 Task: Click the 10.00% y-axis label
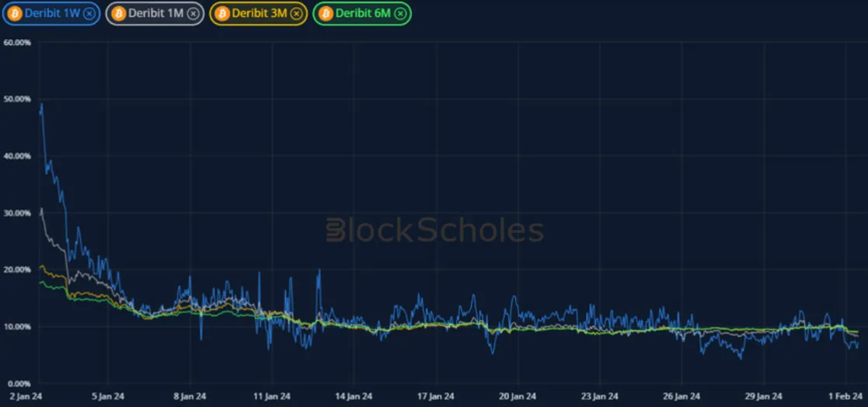tap(16, 326)
